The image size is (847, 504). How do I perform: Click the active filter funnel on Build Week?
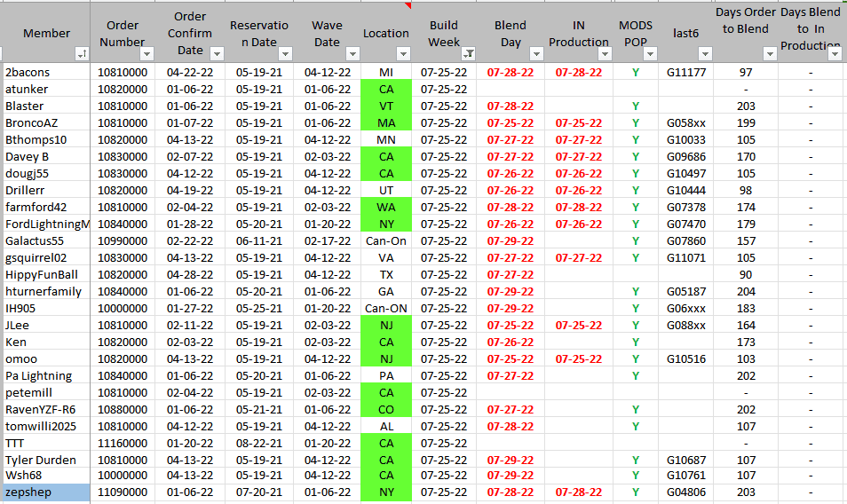click(x=468, y=54)
